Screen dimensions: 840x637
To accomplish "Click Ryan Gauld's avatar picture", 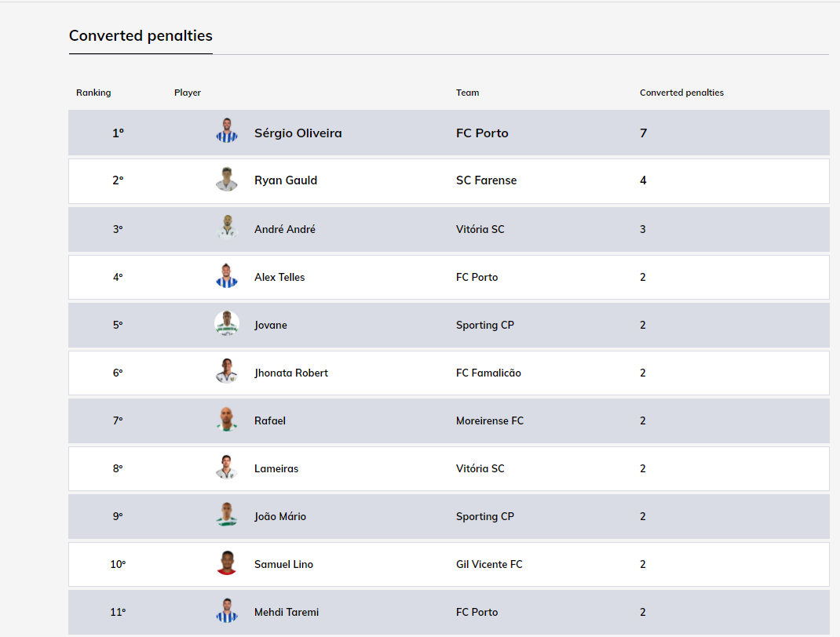I will click(x=227, y=180).
